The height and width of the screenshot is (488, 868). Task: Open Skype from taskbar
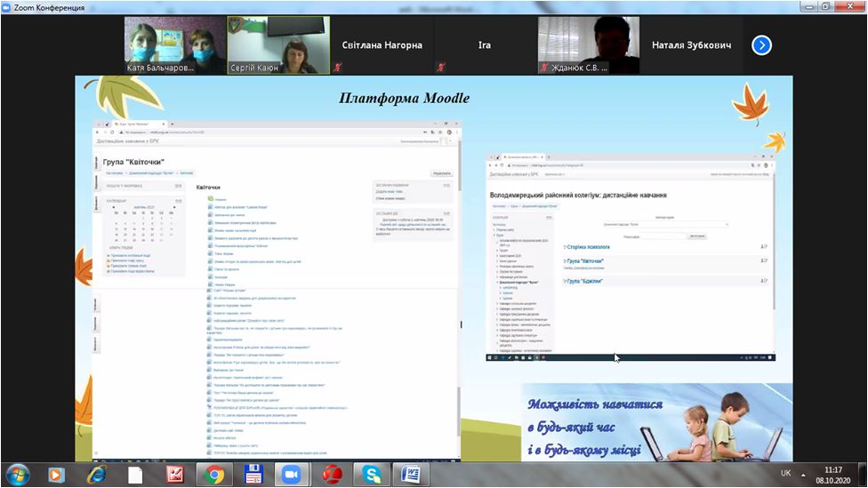(372, 475)
